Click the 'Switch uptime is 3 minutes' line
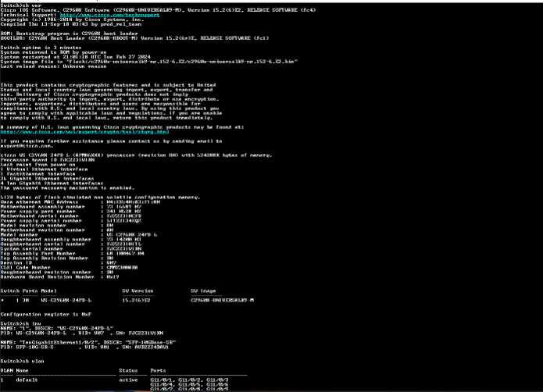Viewport: 543px width, 392px height. (41, 48)
